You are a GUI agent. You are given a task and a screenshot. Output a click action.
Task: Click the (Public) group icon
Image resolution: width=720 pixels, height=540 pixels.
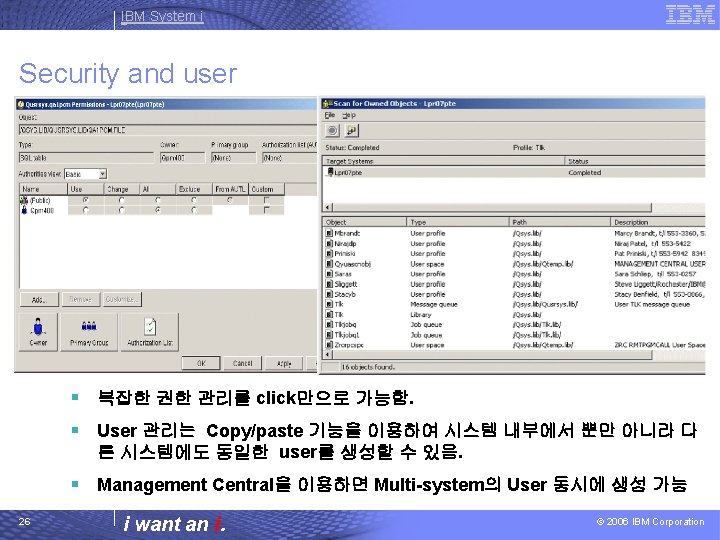[x=24, y=200]
